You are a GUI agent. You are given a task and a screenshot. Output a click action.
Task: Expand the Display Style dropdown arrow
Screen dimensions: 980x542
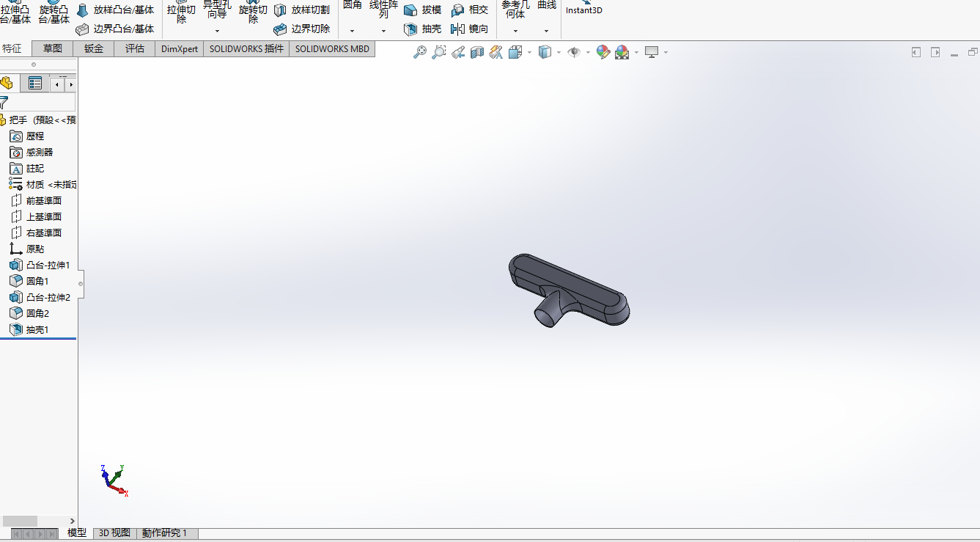(x=559, y=52)
